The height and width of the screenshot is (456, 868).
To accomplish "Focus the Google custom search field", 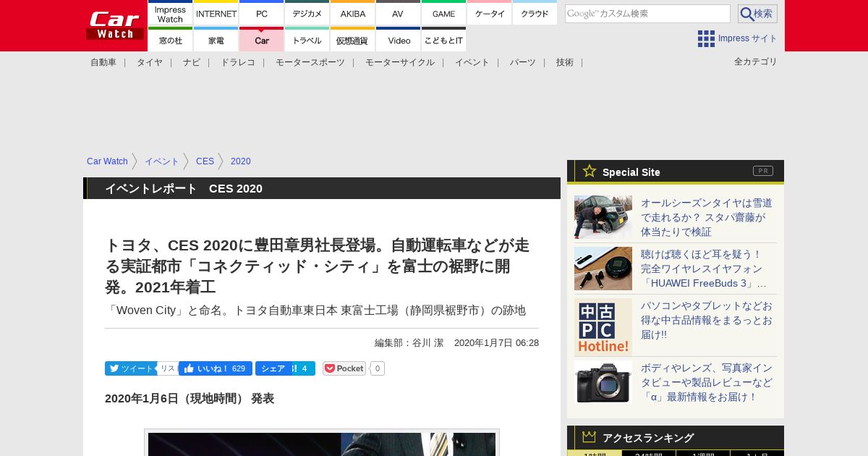I will point(647,14).
